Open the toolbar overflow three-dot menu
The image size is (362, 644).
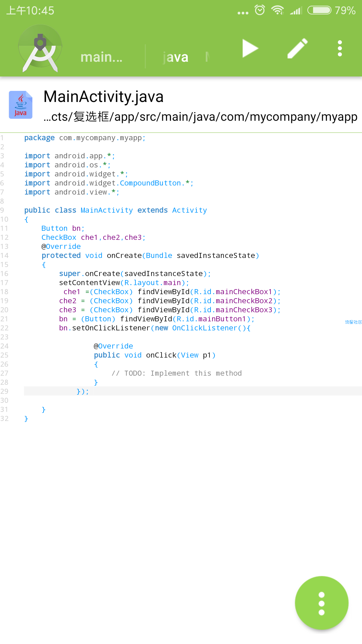point(340,49)
